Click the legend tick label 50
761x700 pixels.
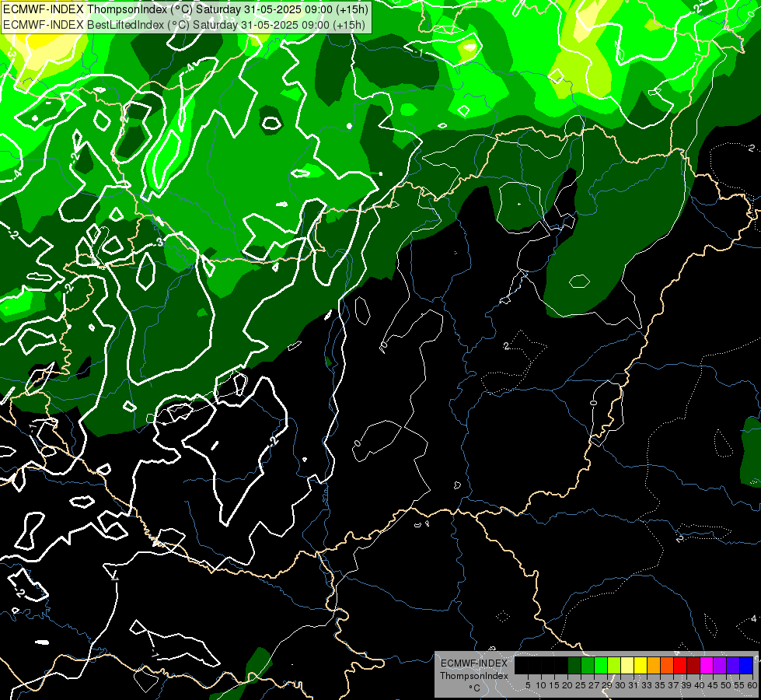point(727,685)
